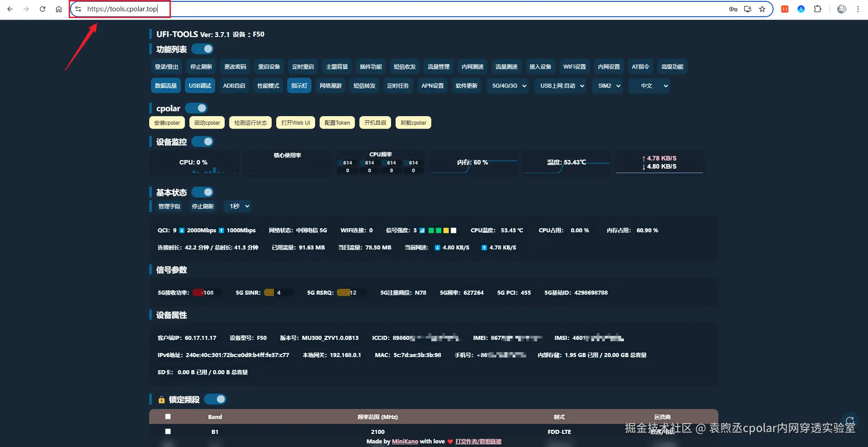Check the B1 band checkbox
This screenshot has height=447, width=868.
click(168, 432)
